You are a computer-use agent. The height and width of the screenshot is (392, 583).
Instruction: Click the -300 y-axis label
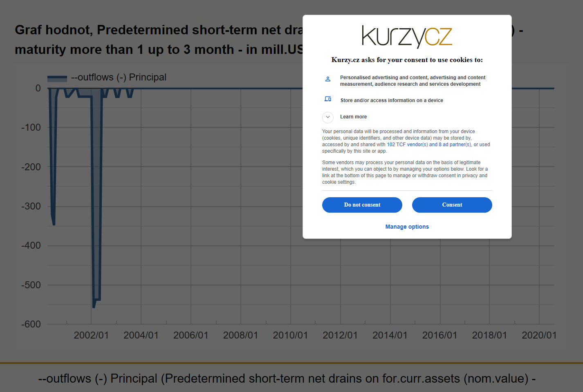(31, 206)
